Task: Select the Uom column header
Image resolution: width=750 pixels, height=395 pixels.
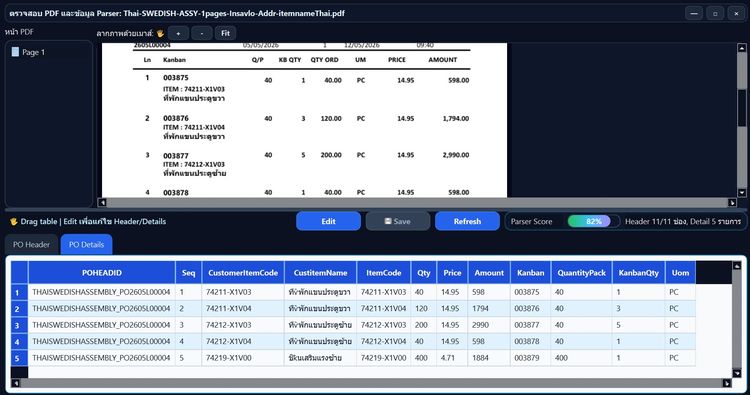Action: [680, 273]
